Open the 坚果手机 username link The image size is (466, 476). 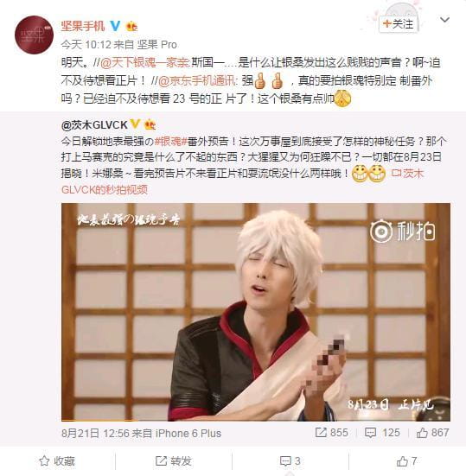pyautogui.click(x=83, y=26)
